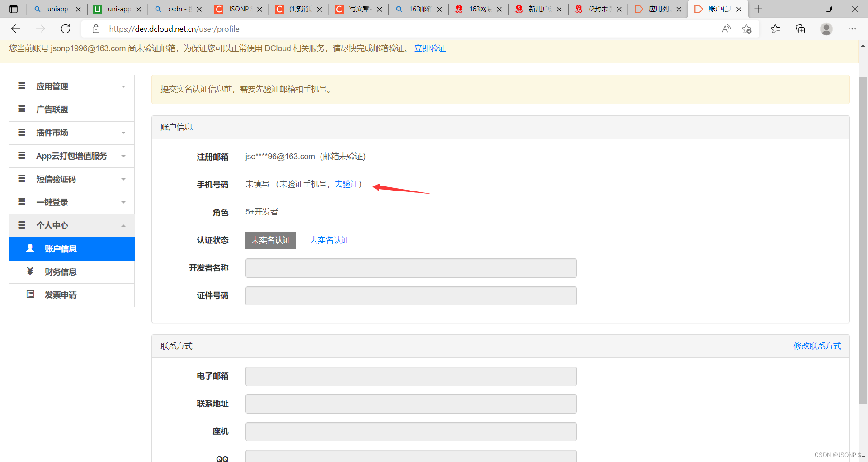Collapse the 个人中心 section arrow
This screenshot has height=462, width=868.
pos(123,226)
